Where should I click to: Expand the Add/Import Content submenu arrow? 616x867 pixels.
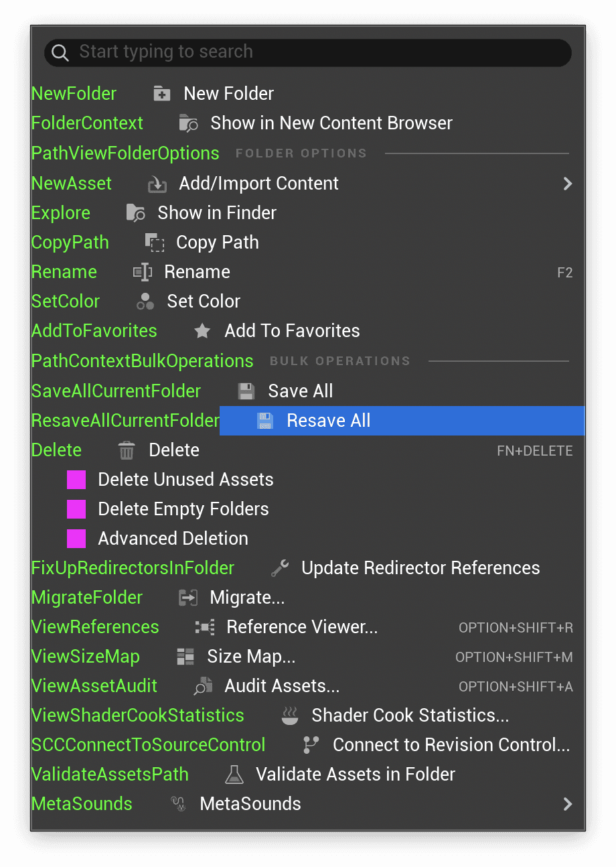pyautogui.click(x=568, y=184)
